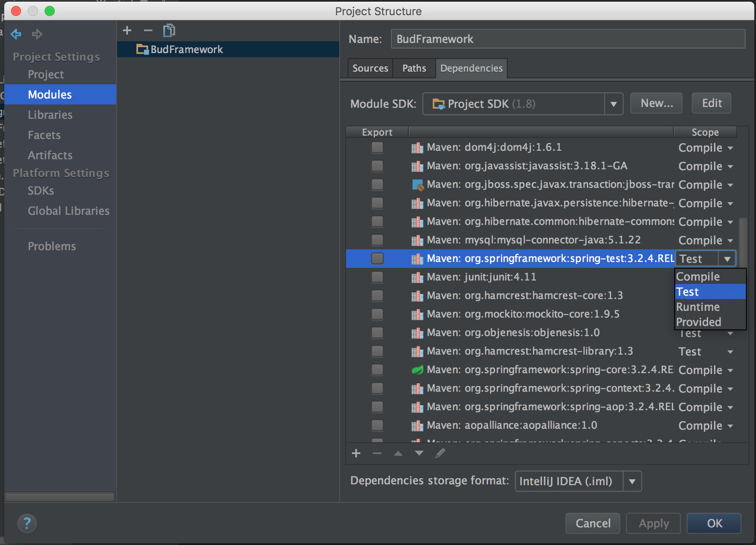Toggle export checkbox for junit 4.11
Screen dimensions: 756x545
coord(377,277)
